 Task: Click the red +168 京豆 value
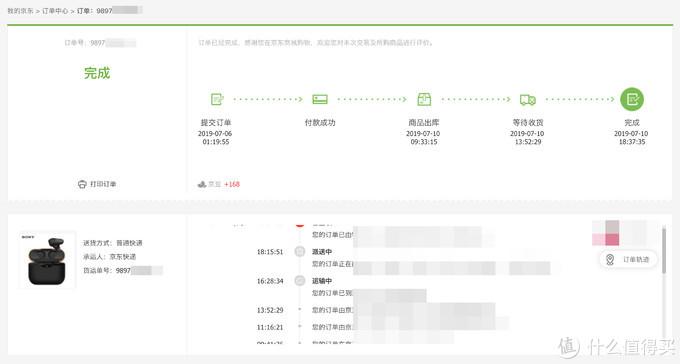(232, 184)
